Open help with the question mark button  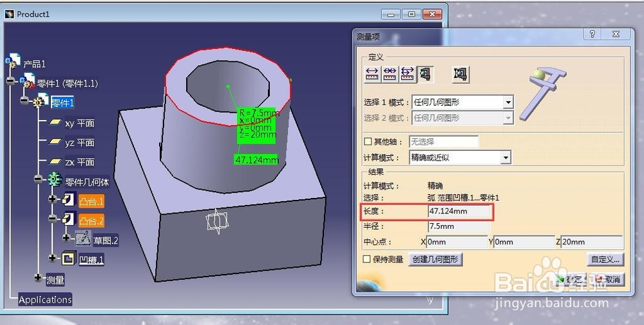point(592,35)
